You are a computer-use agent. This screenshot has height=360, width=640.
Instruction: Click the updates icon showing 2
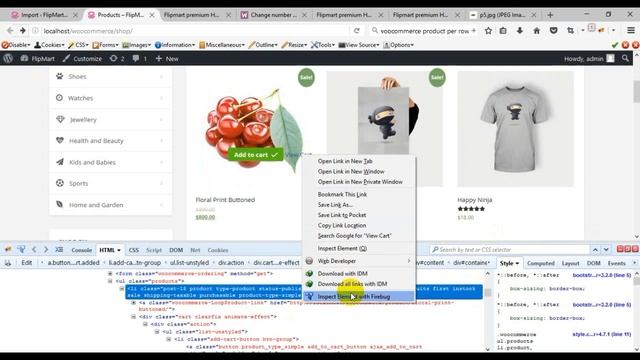click(x=117, y=59)
